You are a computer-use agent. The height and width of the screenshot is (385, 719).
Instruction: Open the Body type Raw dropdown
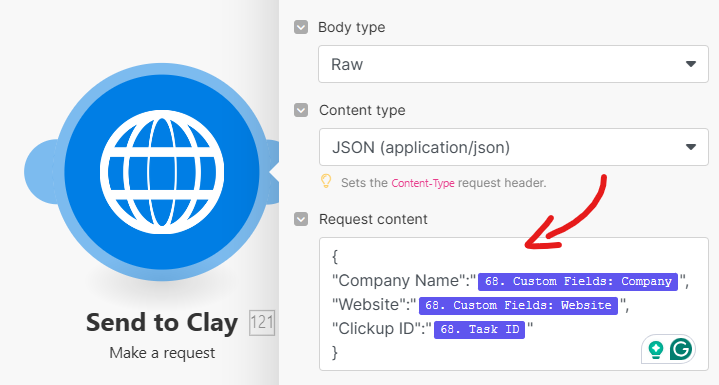click(514, 64)
